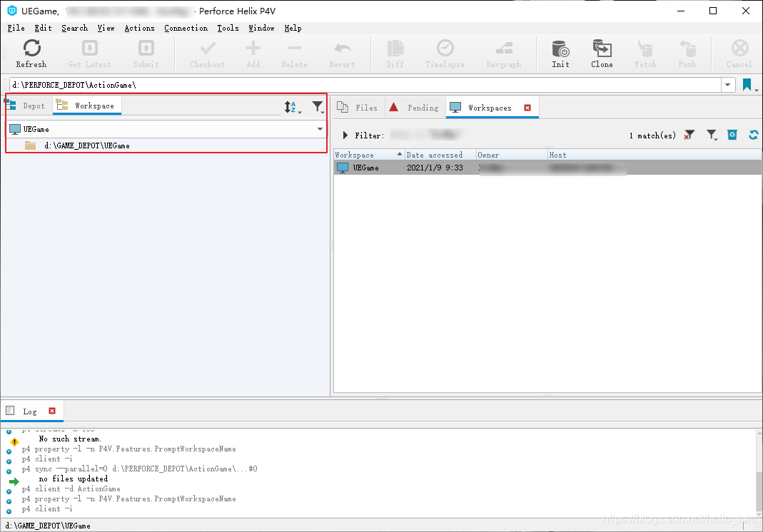Switch to the Pending tab
The height and width of the screenshot is (532, 763).
(415, 108)
